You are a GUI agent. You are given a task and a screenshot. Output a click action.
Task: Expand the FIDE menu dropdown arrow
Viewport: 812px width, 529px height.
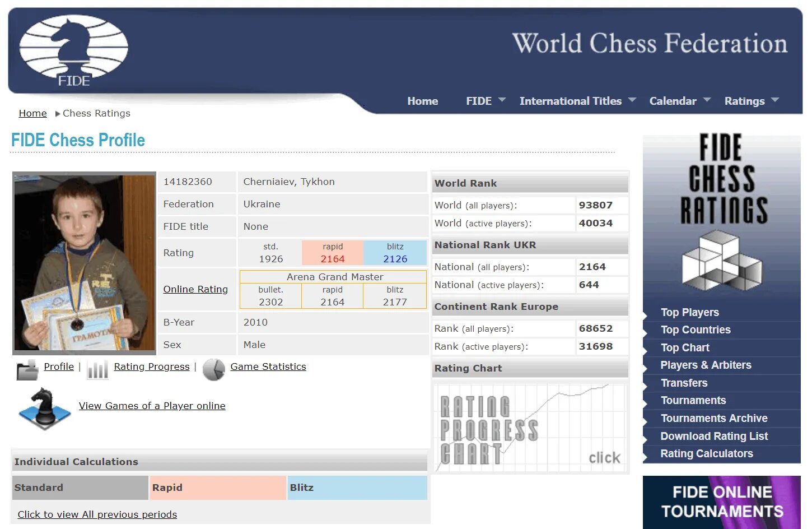pyautogui.click(x=502, y=100)
